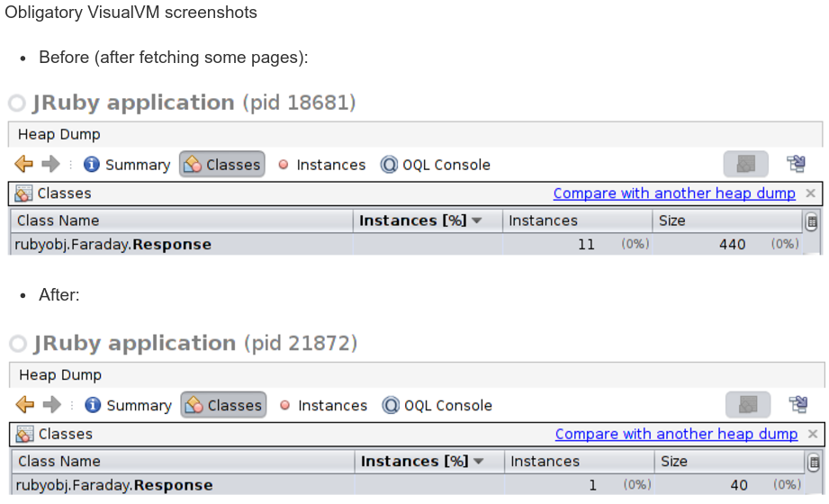
Task: Sort by Instances column in pid 18681 table
Action: coord(577,220)
